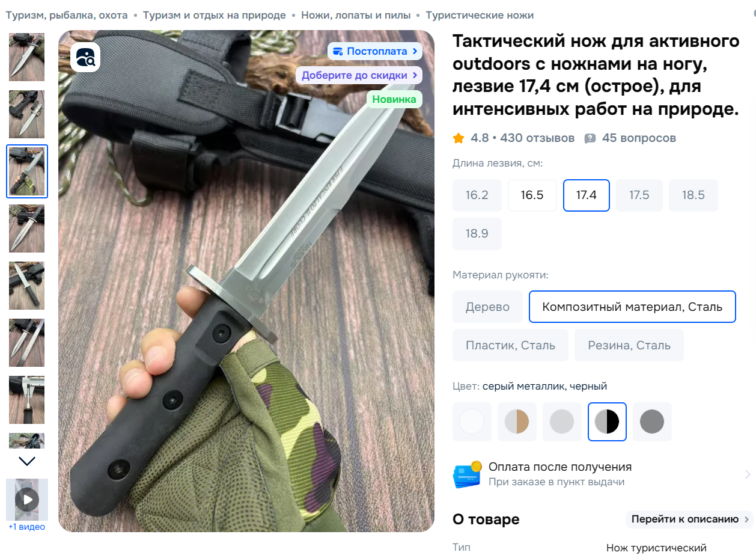
Task: Play the product video thumbnail
Action: [x=27, y=500]
